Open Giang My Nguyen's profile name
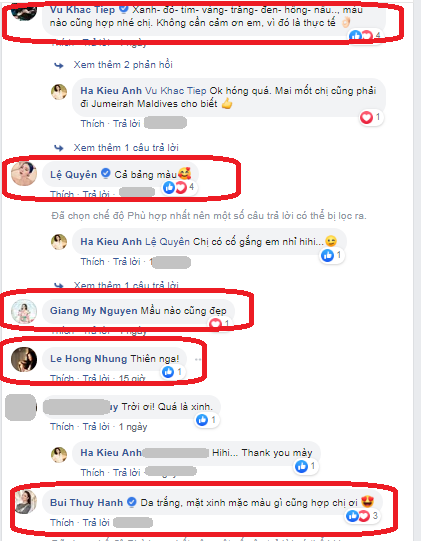 click(94, 311)
